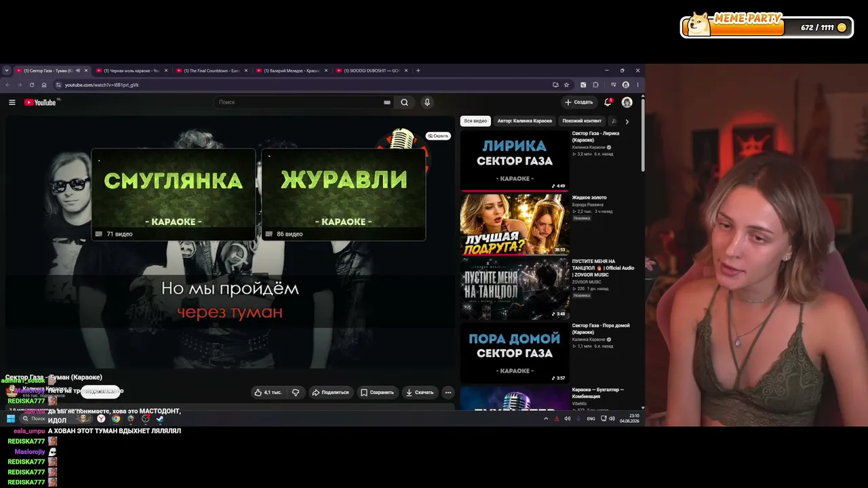Click the YouTube search magnifier button
This screenshot has width=868, height=488.
click(x=404, y=102)
